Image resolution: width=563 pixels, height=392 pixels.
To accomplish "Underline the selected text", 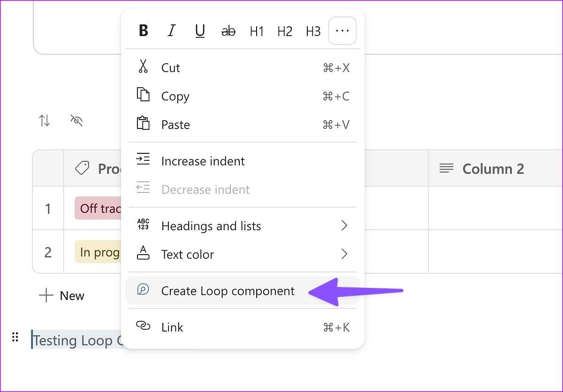I will pyautogui.click(x=200, y=31).
